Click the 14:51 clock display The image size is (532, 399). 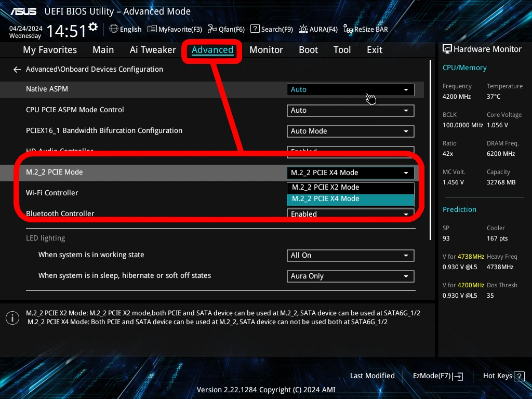click(66, 31)
